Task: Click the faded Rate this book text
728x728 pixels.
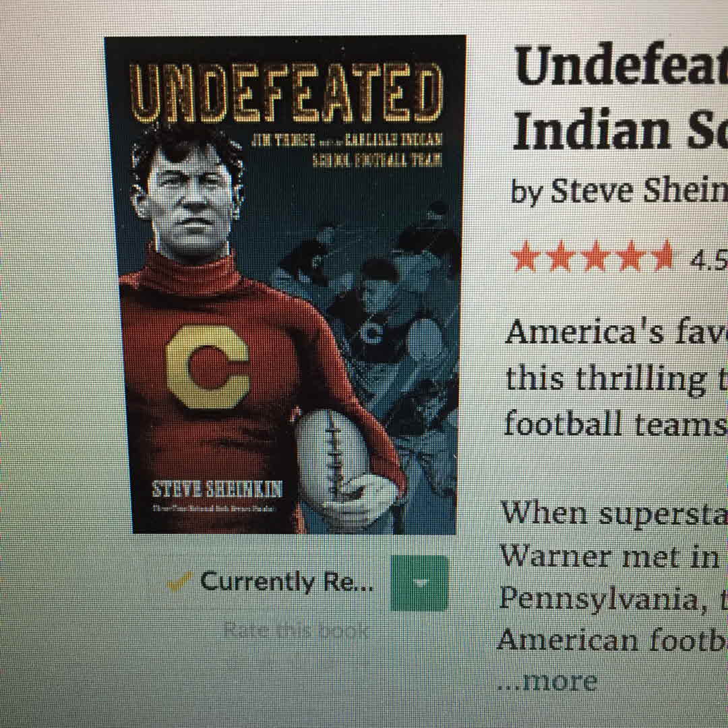Action: coord(296,630)
